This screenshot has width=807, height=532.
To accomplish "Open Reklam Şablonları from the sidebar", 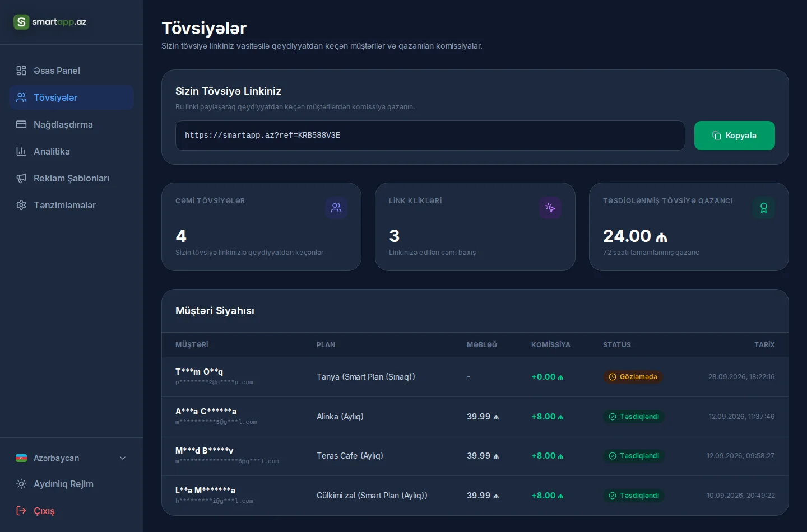I will pos(71,178).
